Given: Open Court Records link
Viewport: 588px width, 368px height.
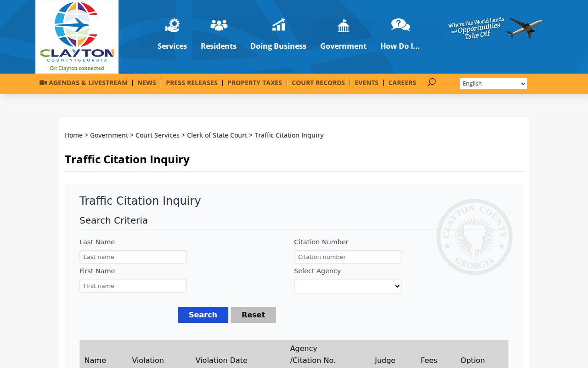Looking at the screenshot, I should click(x=318, y=83).
